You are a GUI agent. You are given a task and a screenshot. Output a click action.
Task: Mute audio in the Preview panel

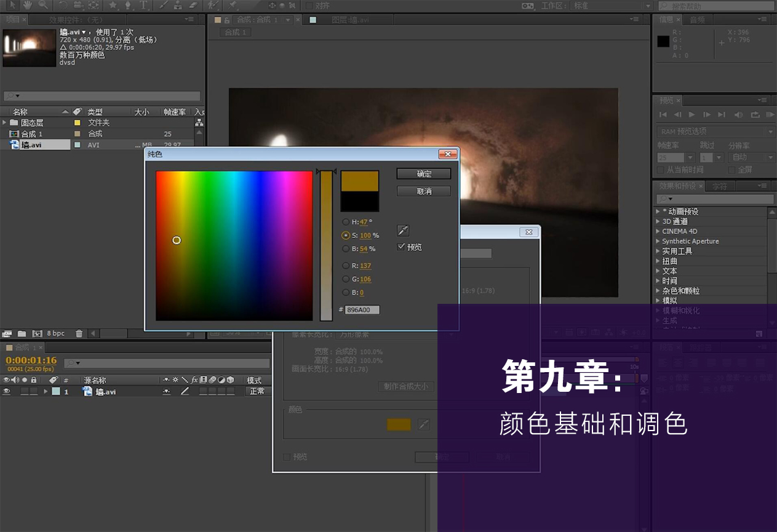pos(738,114)
